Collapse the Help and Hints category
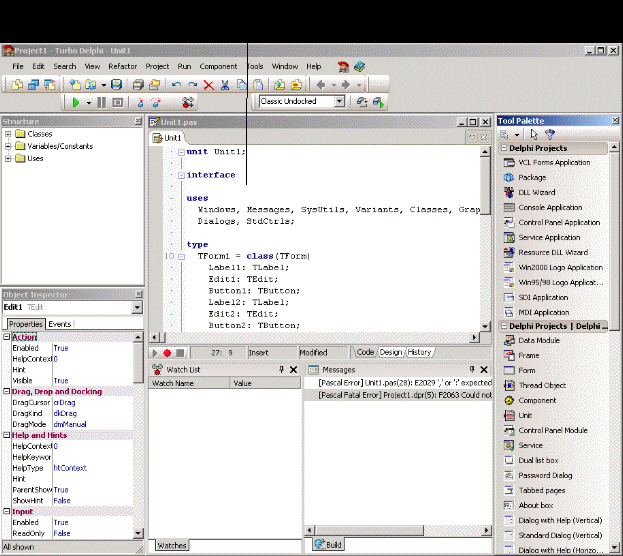 pos(6,435)
